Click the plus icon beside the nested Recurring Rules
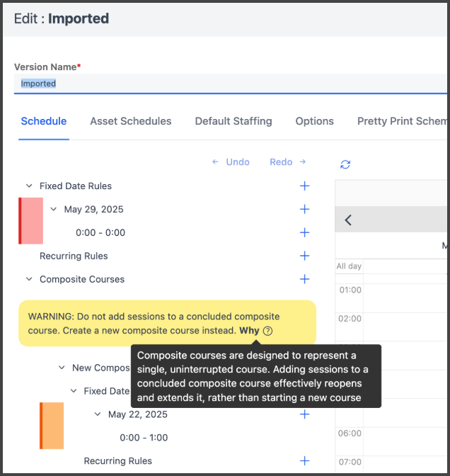 (x=304, y=461)
